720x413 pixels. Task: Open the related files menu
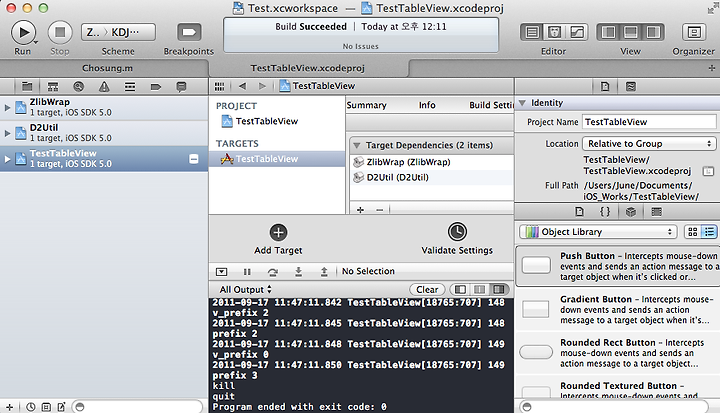pos(219,86)
